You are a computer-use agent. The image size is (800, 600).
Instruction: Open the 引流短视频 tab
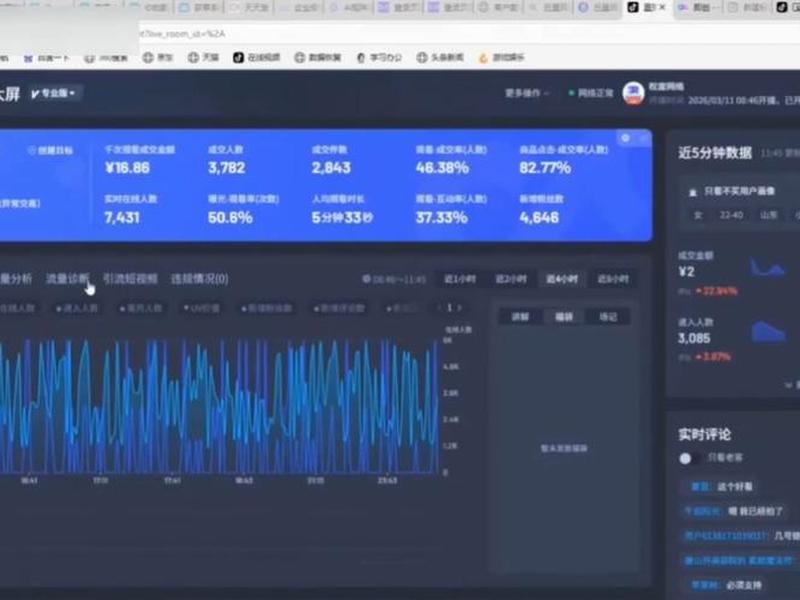click(x=130, y=279)
